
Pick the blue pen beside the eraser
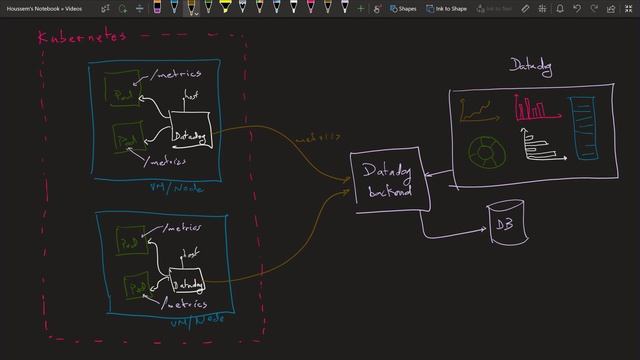tap(174, 7)
